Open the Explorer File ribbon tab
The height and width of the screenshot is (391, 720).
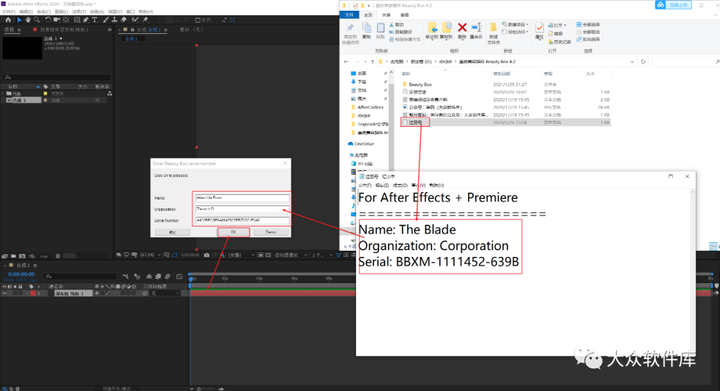click(x=349, y=15)
